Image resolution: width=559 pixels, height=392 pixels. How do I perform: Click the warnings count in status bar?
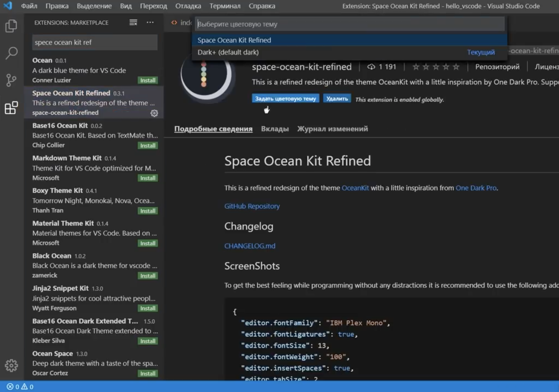tap(27, 387)
